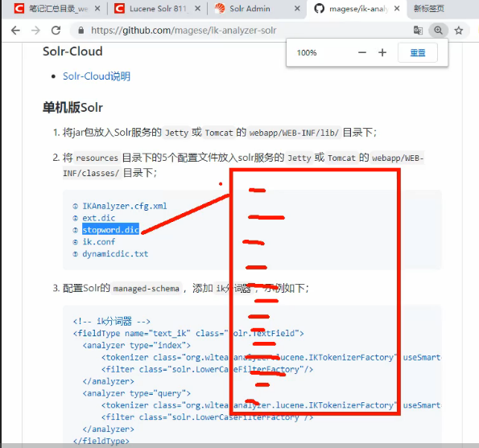Click the 单机版Solr heading

click(x=72, y=108)
